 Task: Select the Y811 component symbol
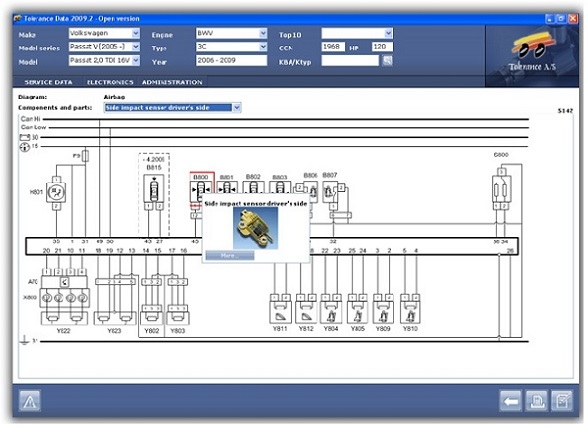coord(280,312)
